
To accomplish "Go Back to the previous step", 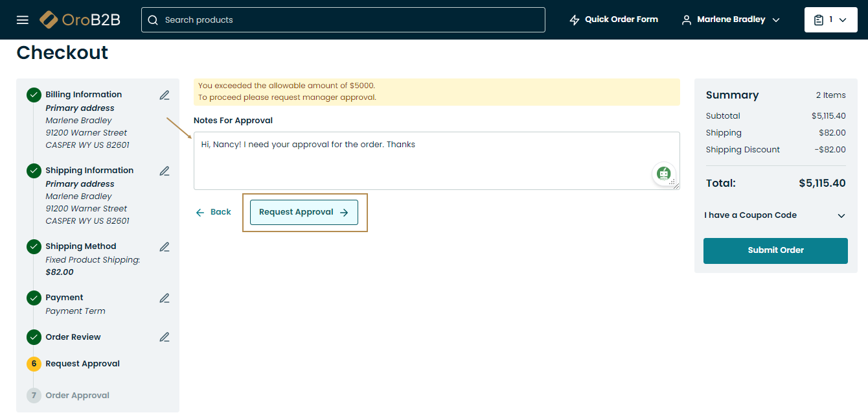I will 214,212.
